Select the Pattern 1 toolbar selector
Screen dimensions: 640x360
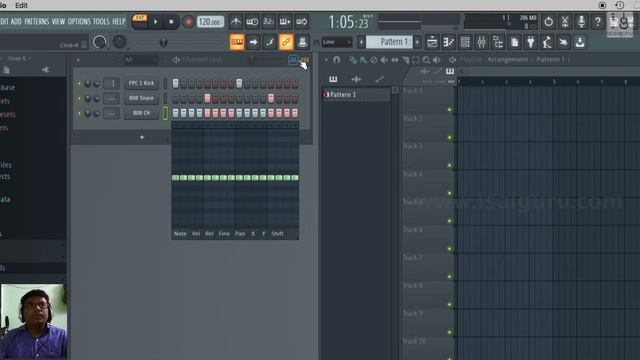[389, 42]
